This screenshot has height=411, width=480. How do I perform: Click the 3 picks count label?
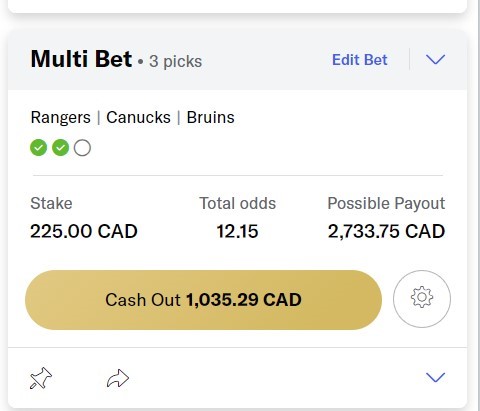(x=175, y=61)
